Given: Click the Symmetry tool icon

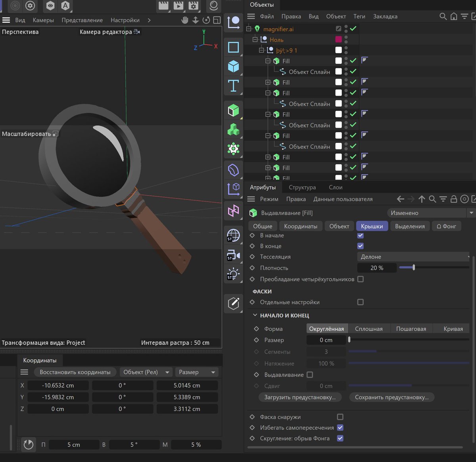Looking at the screenshot, I should pyautogui.click(x=233, y=211).
